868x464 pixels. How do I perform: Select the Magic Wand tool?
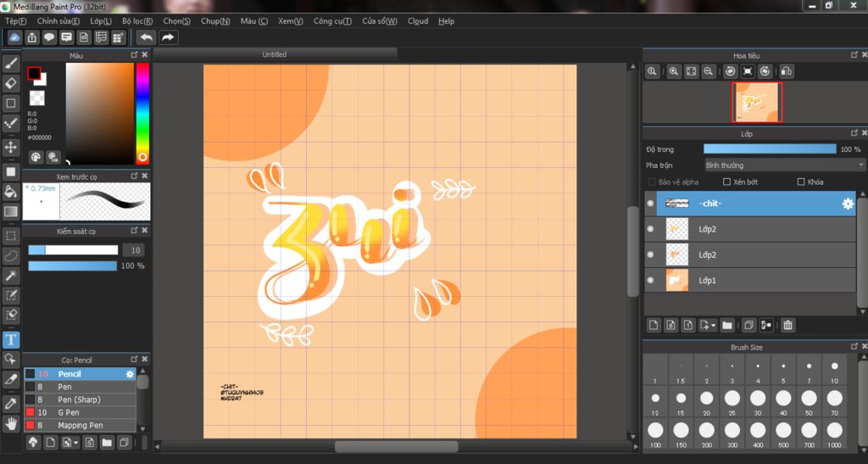pos(10,276)
